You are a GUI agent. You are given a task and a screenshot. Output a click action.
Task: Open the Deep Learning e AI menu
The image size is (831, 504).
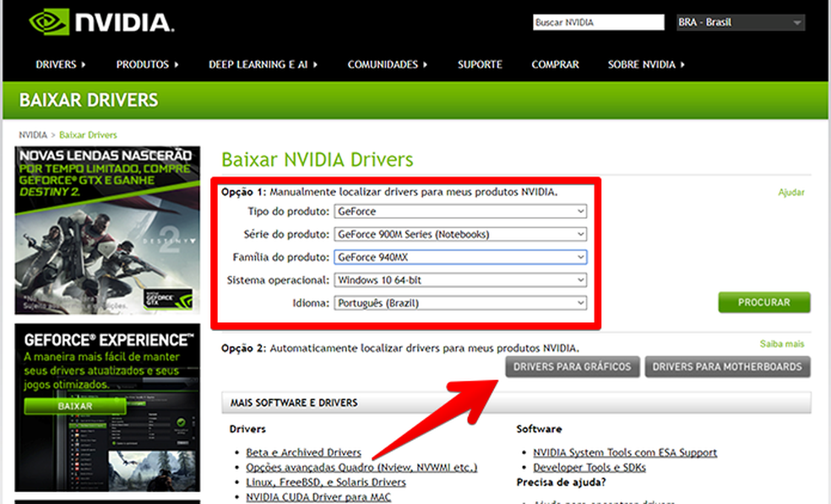pos(263,65)
